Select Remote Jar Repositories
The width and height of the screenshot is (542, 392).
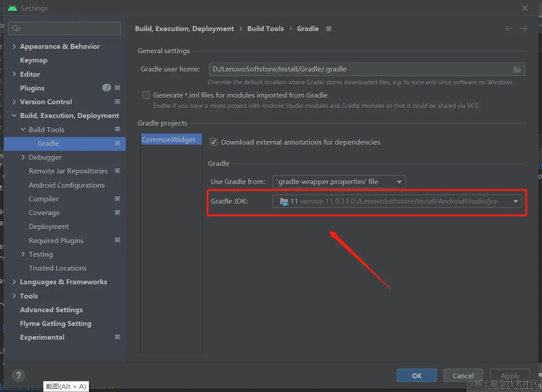coord(68,171)
